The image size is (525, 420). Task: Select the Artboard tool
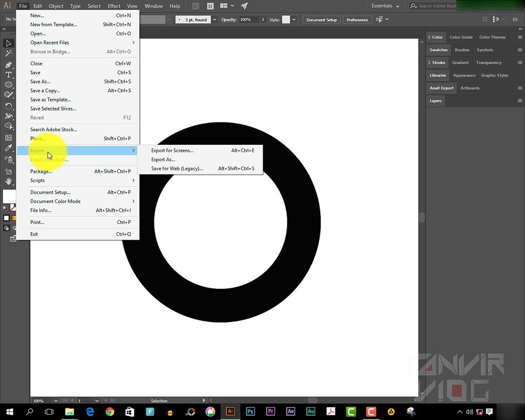8,171
